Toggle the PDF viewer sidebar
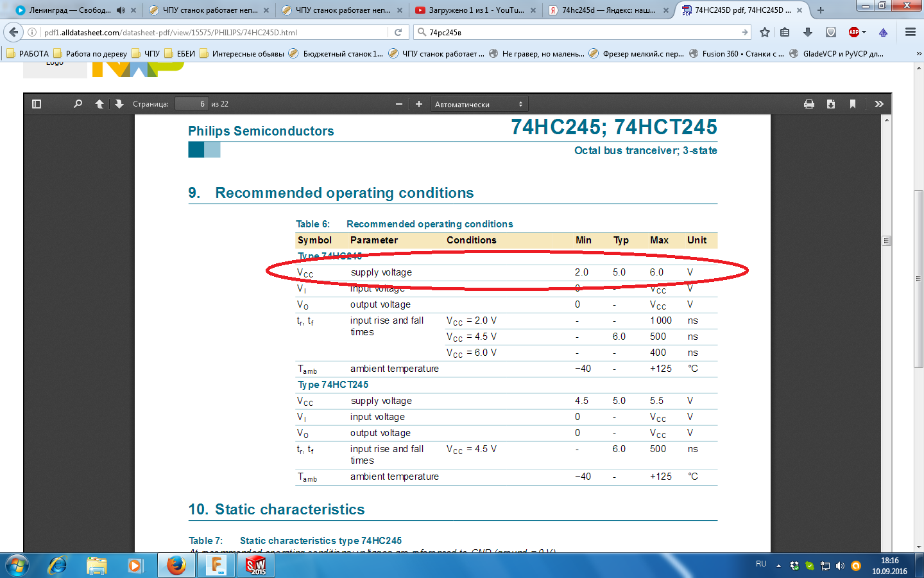Viewport: 924px width, 578px height. coord(37,104)
